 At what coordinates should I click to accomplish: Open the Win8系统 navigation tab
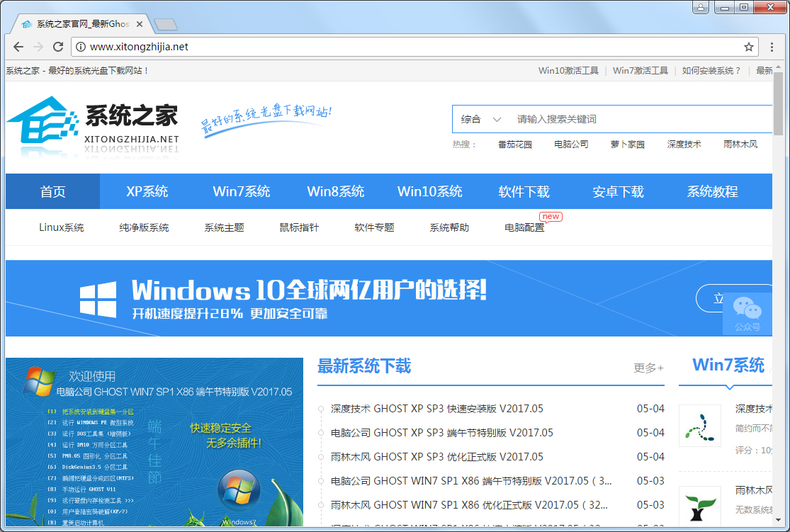coord(336,191)
